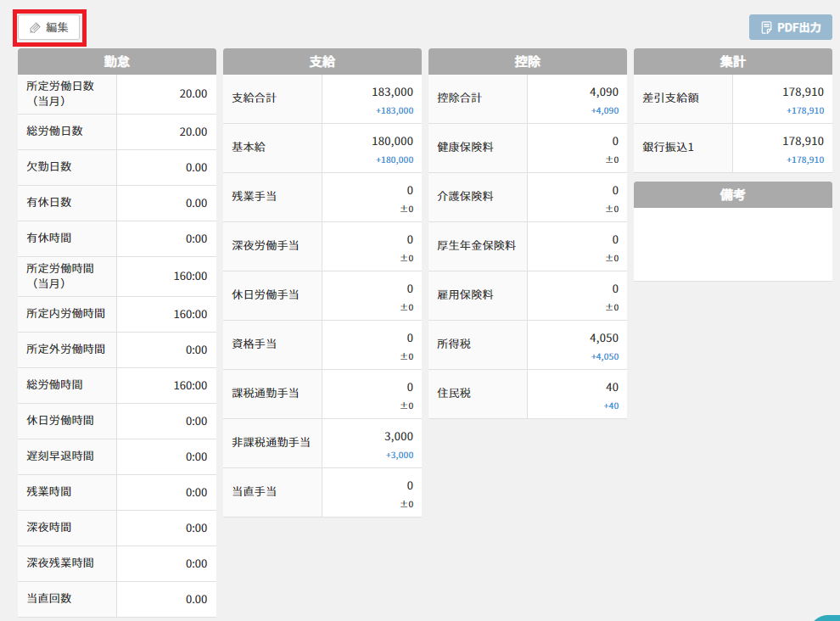
Task: Click the teal chat bubble at bottom-right corner
Action: (x=827, y=618)
